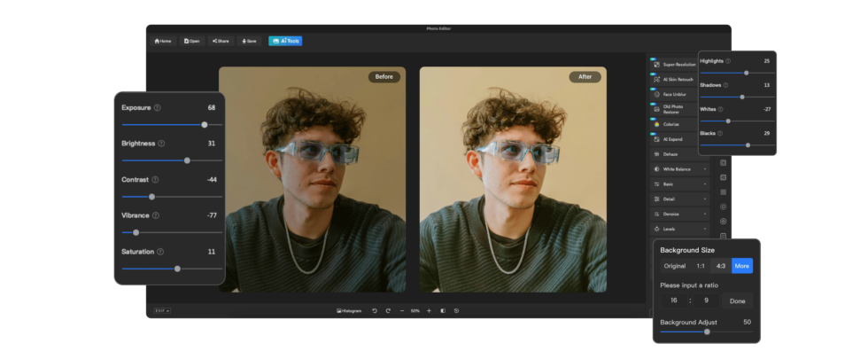Zoom in with the plus icon
Viewport: 868px width, 359px height.
pos(429,310)
